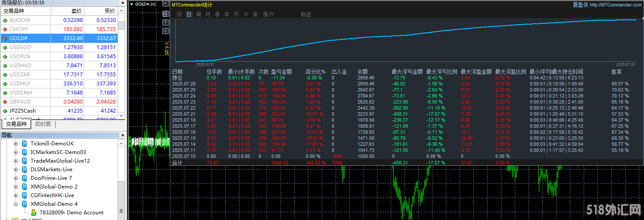This screenshot has width=644, height=220.
Task: Collapse the XMGlobal-Demo 4 tree node
Action: click(16, 204)
